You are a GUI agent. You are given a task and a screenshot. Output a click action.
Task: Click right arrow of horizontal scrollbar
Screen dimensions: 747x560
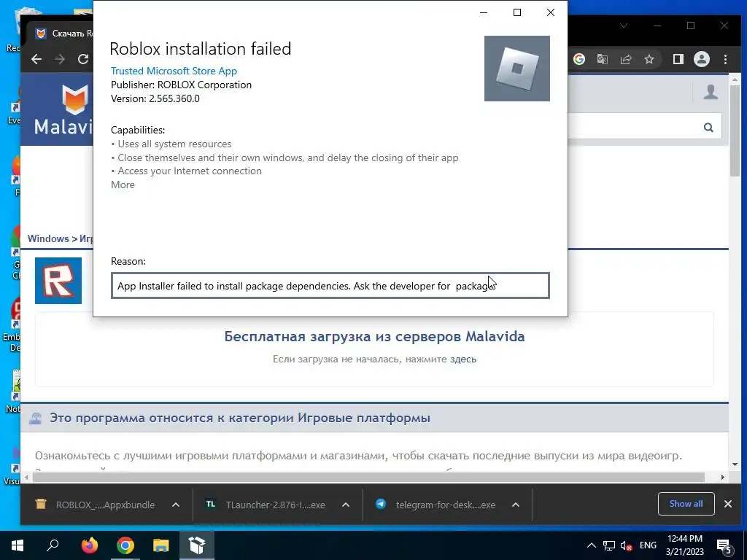pyautogui.click(x=723, y=477)
